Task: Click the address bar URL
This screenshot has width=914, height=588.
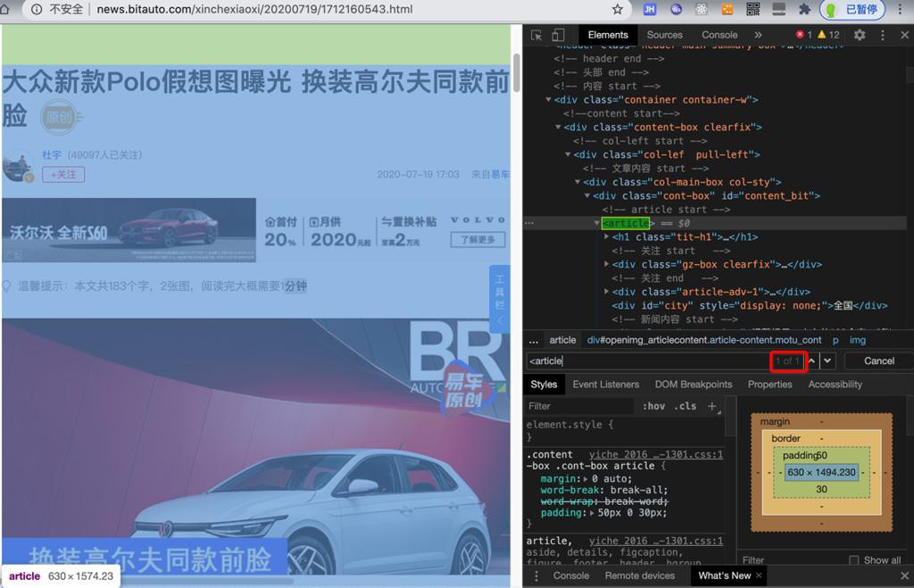Action: 254,9
